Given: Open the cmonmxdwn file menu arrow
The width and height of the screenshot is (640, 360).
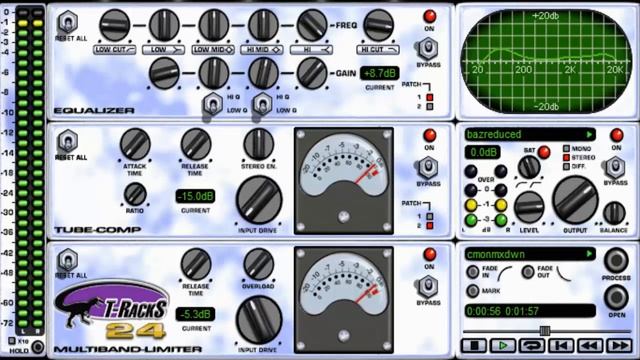Looking at the screenshot, I should click(x=589, y=254).
